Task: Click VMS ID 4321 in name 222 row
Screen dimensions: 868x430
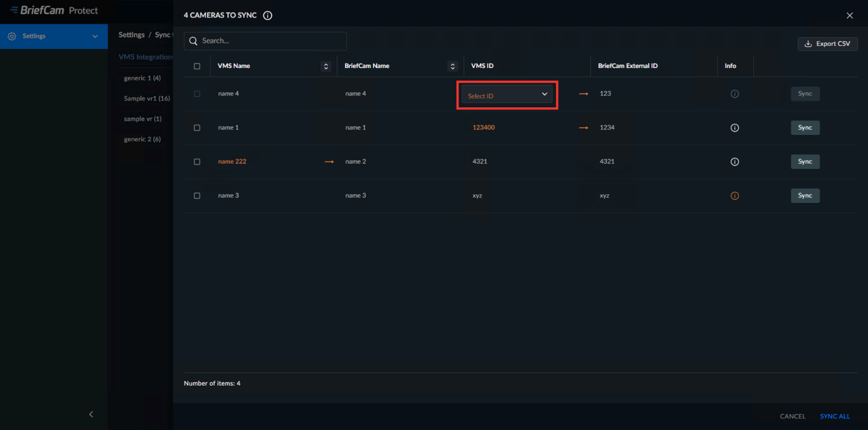Action: click(x=480, y=162)
